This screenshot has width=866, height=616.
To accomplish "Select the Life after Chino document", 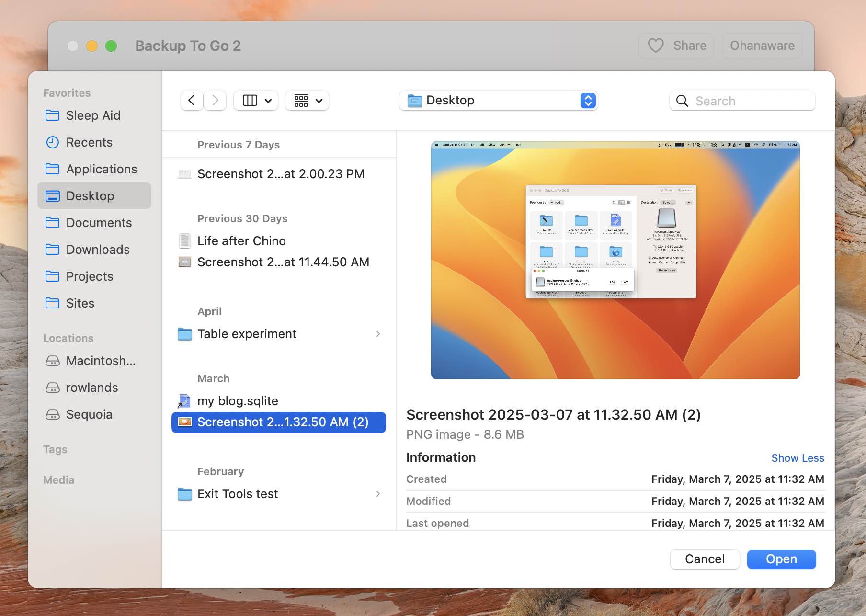I will [279, 241].
